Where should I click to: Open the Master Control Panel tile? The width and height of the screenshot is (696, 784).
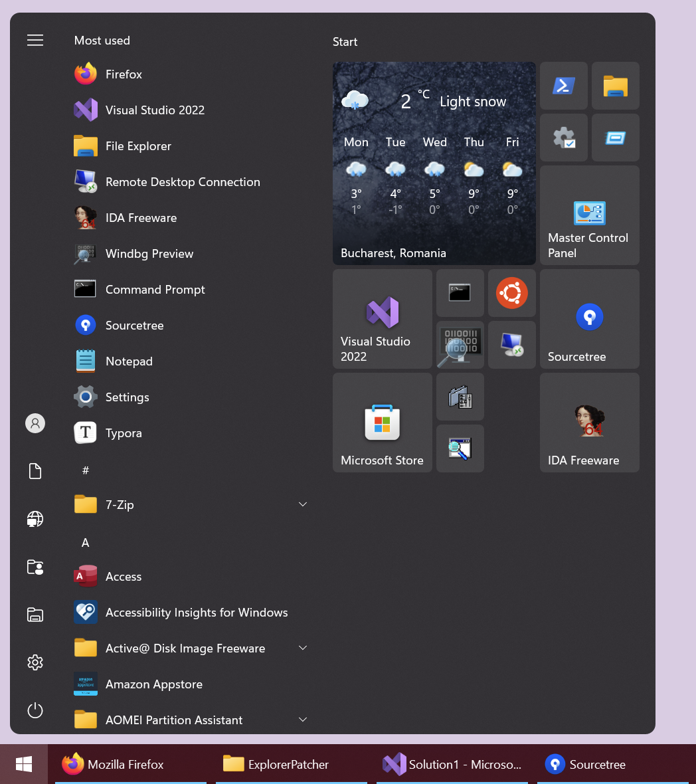(x=590, y=215)
